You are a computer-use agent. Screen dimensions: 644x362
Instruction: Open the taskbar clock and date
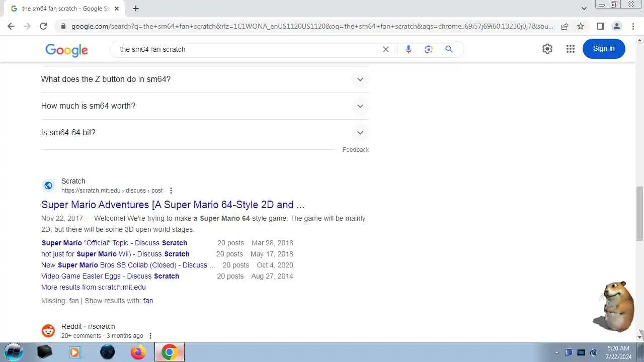(618, 352)
